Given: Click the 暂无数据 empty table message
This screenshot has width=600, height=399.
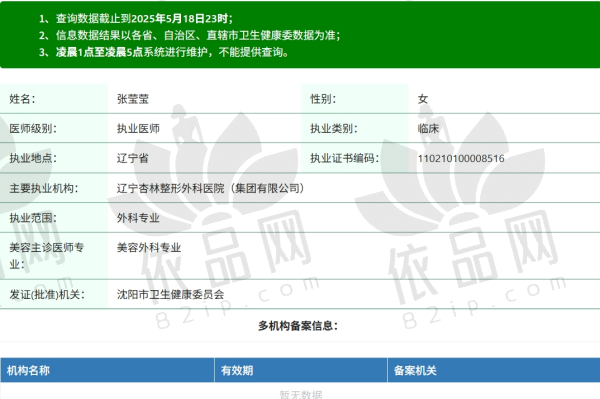Looking at the screenshot, I should tap(301, 394).
